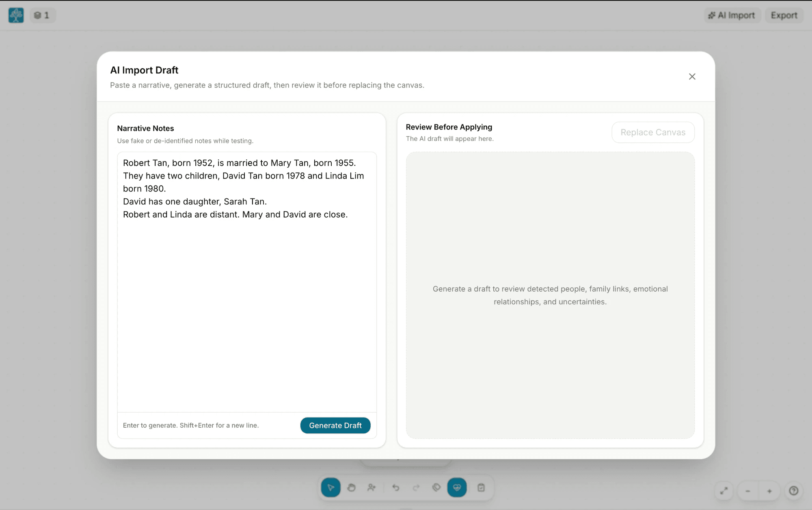
Task: Click the 'AI Import Draft' dialog title
Action: point(144,70)
